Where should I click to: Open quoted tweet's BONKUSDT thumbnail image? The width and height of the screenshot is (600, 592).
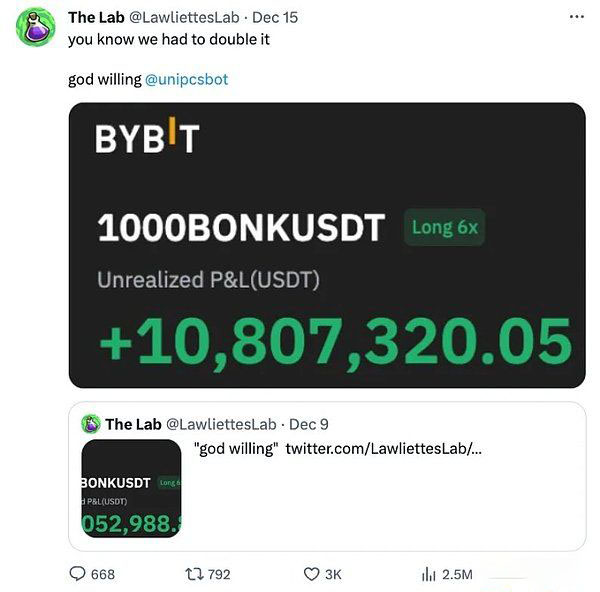(131, 489)
